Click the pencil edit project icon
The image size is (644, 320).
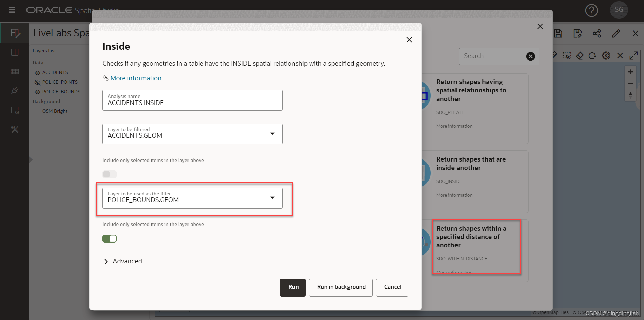point(616,34)
